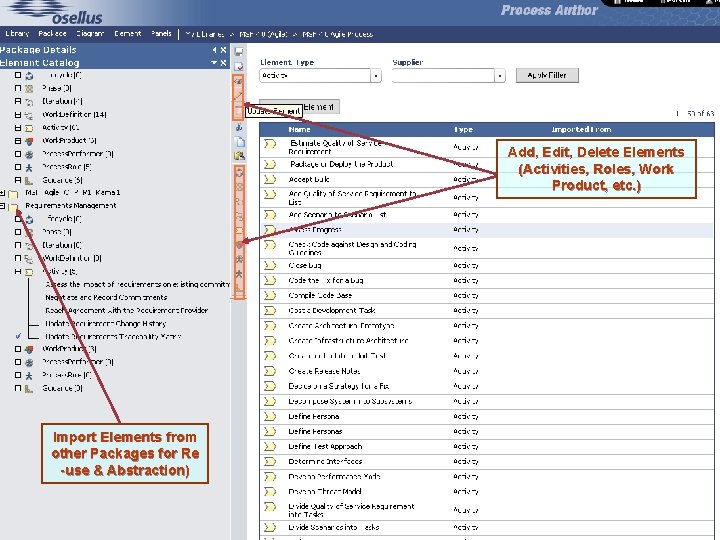The width and height of the screenshot is (720, 540).
Task: Click the WorkDefinition add icon in toolbar
Action: pyautogui.click(x=239, y=216)
